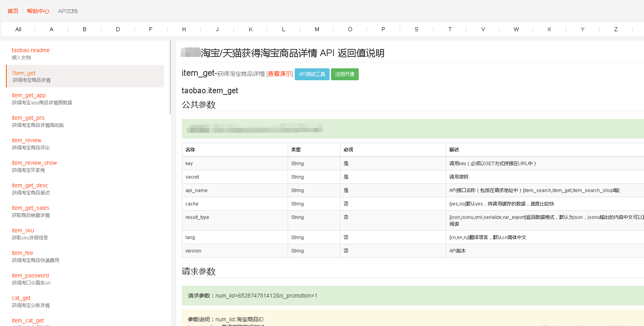Open item_get_pro sidebar entry

(x=85, y=121)
